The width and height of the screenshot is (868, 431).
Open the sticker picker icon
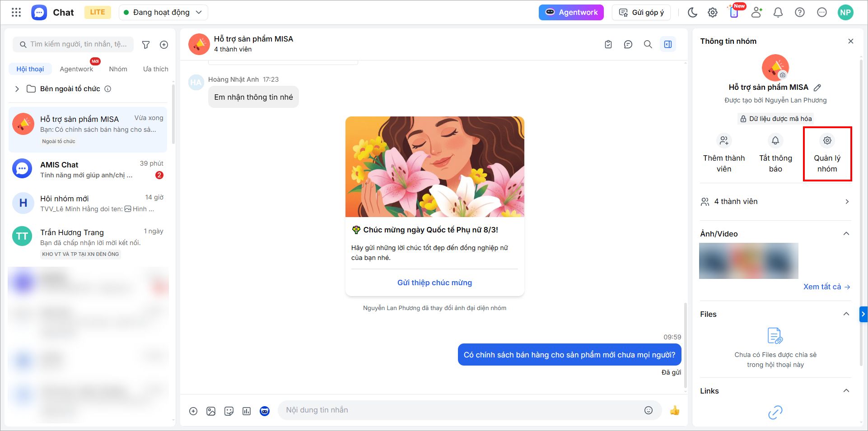click(x=229, y=411)
